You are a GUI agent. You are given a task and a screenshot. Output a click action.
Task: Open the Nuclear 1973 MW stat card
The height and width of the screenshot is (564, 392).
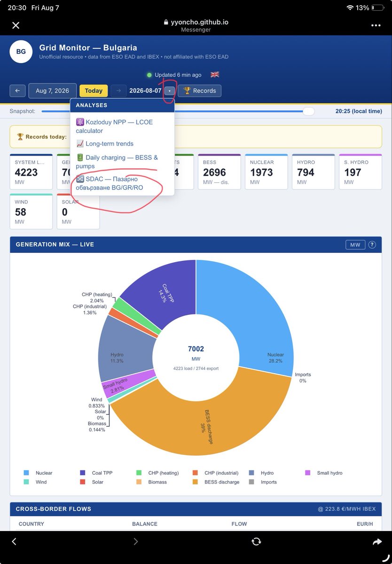tap(267, 172)
